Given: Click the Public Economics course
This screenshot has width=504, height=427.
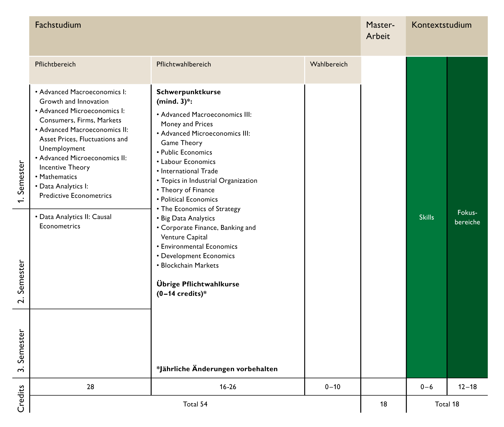Looking at the screenshot, I should (186, 152).
